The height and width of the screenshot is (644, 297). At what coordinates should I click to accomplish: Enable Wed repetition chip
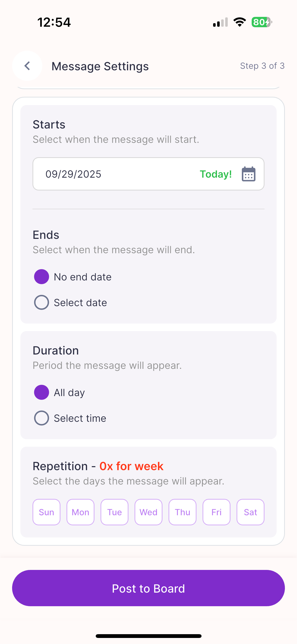[x=148, y=512]
